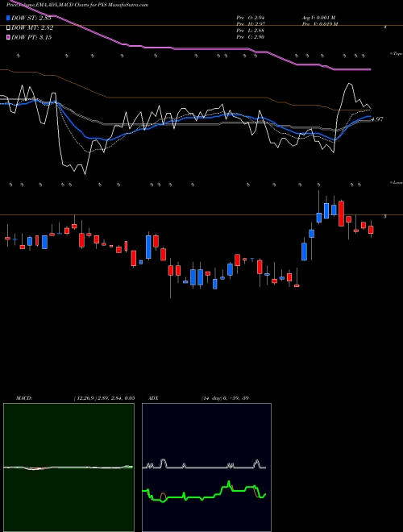Click the Pre L: 2.88 value

[251, 31]
